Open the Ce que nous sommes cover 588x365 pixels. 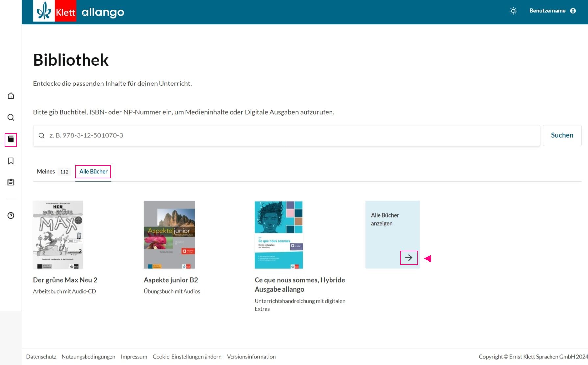coord(279,235)
